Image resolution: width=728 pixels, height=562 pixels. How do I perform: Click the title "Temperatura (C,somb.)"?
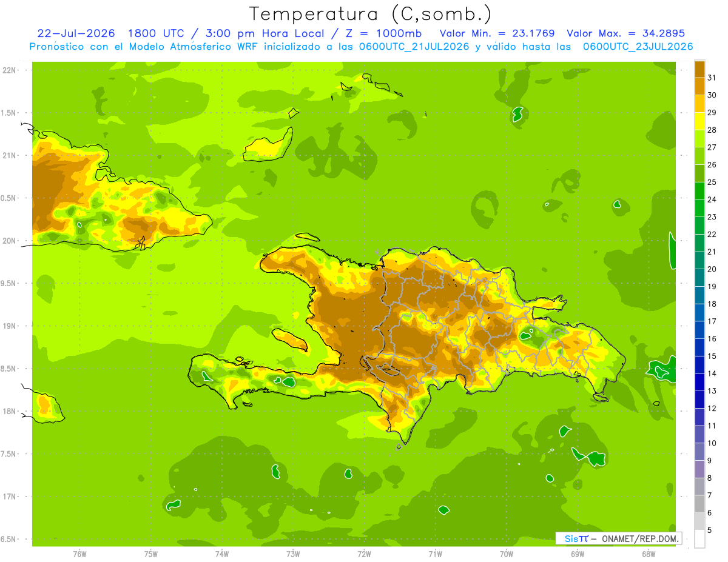(x=371, y=14)
